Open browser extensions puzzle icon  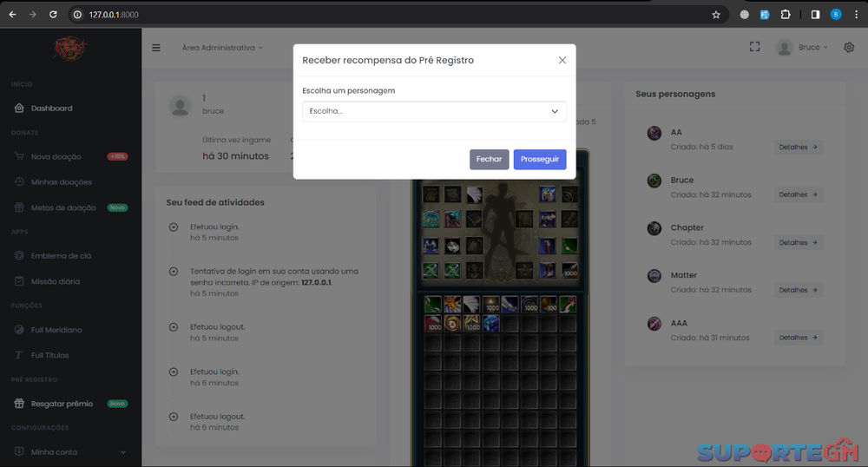(x=786, y=15)
